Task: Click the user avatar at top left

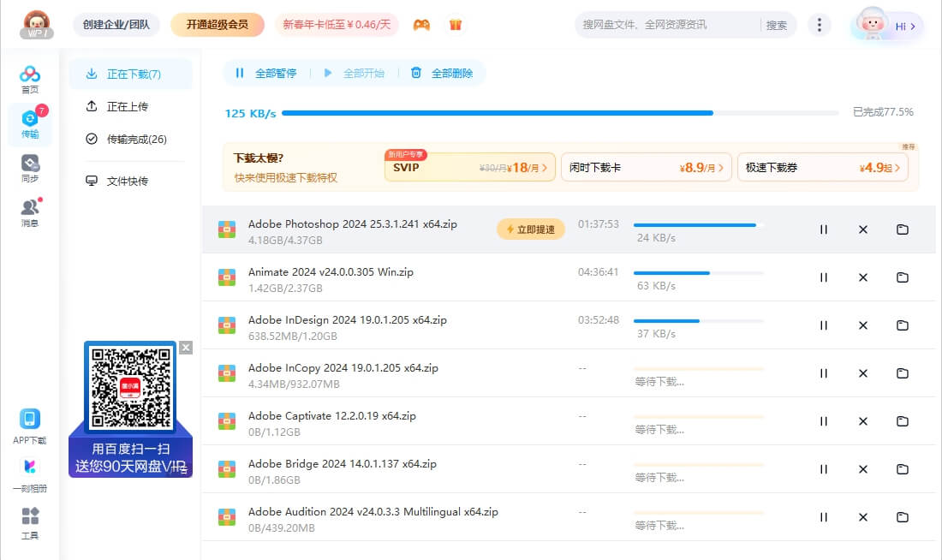Action: 37,25
